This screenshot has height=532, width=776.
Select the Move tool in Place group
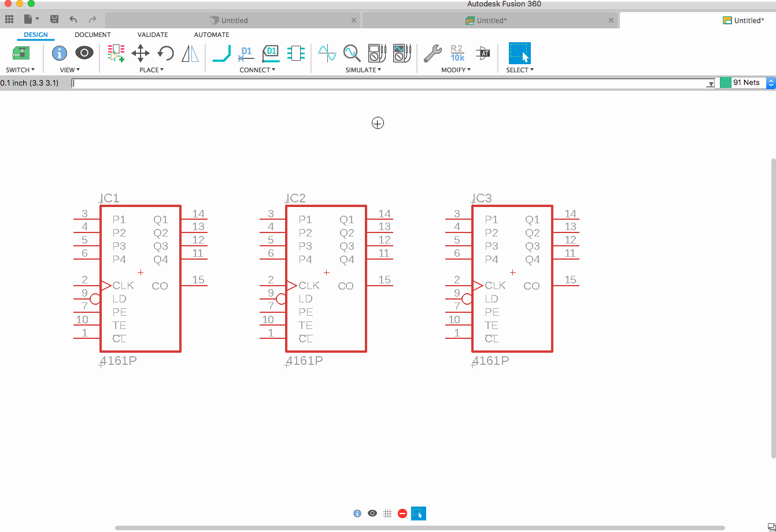pyautogui.click(x=141, y=54)
